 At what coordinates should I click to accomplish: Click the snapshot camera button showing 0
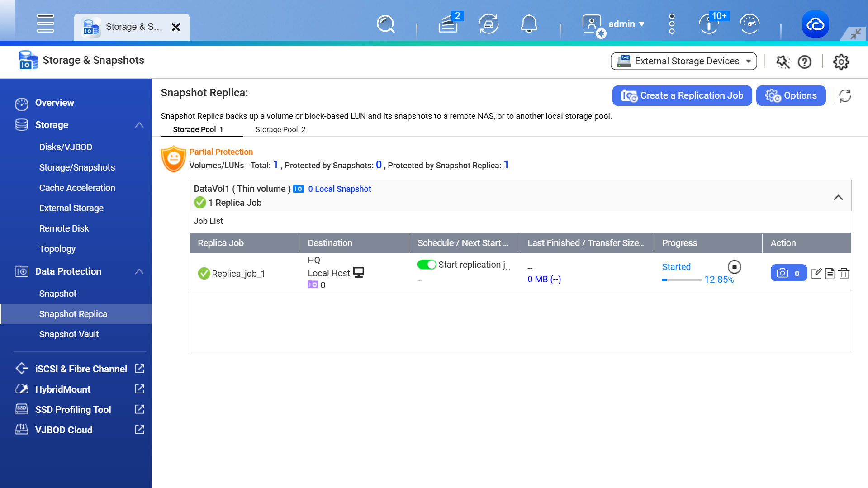click(x=788, y=273)
